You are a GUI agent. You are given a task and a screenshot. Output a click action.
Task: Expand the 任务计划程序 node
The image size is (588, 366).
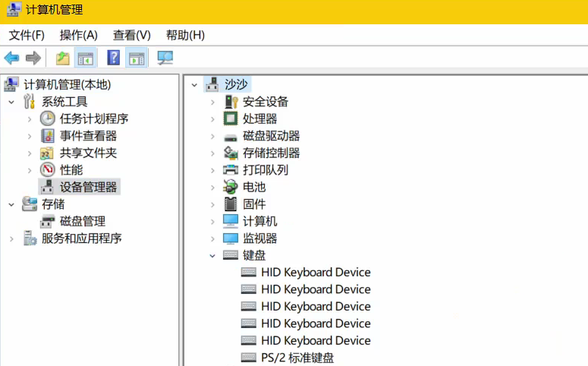click(x=30, y=119)
